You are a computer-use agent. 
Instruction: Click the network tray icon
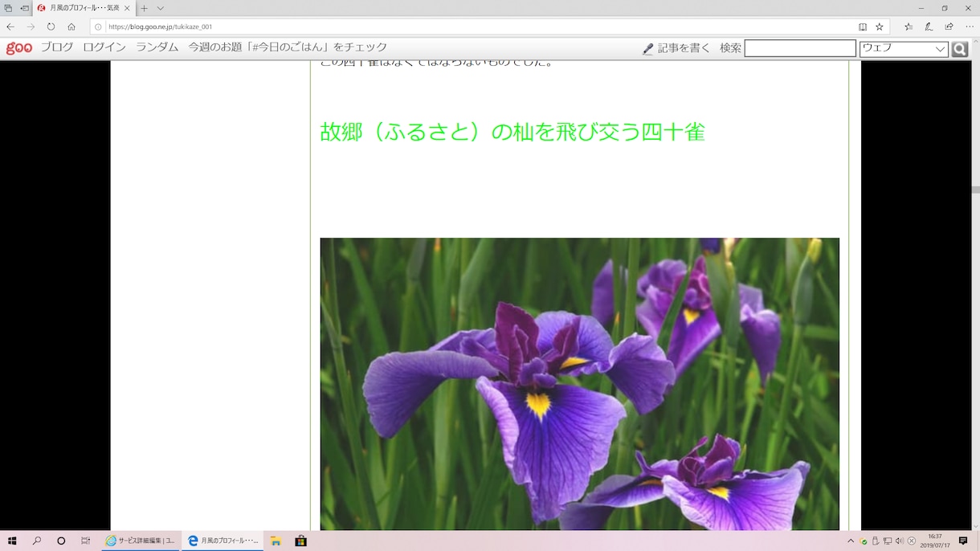[888, 541]
